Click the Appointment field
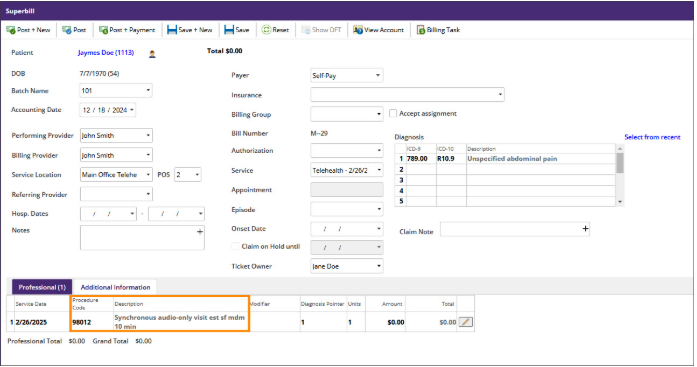The image size is (697, 367). 347,190
